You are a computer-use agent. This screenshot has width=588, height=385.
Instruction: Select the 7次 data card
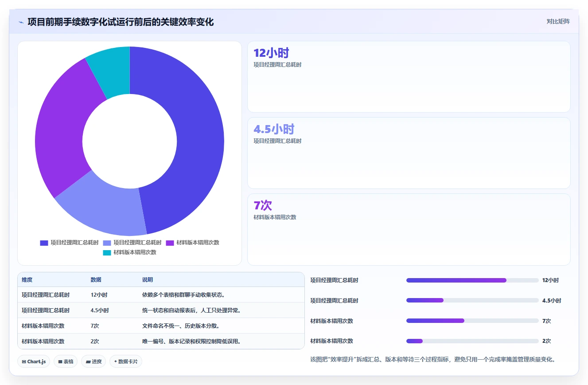[x=409, y=229]
